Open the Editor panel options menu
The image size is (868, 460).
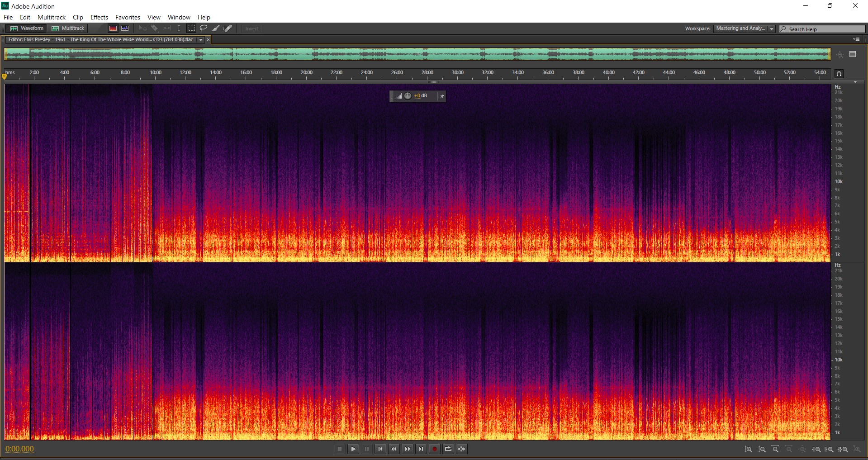tap(856, 39)
